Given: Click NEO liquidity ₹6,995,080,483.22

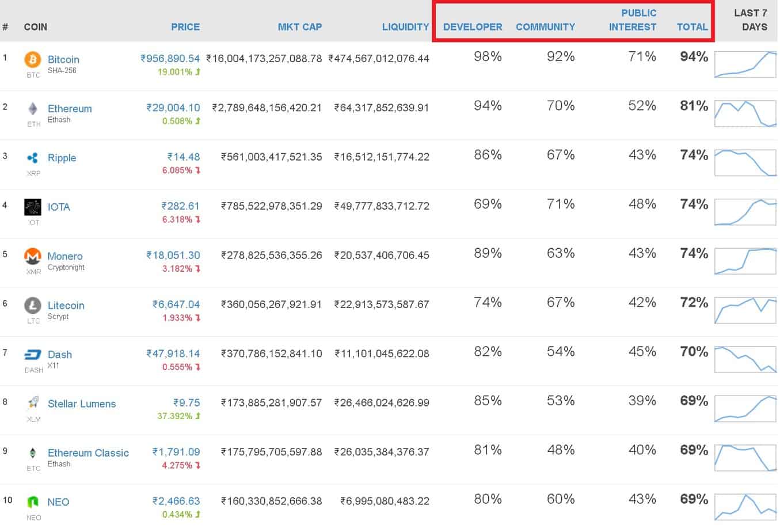Looking at the screenshot, I should pyautogui.click(x=385, y=501).
